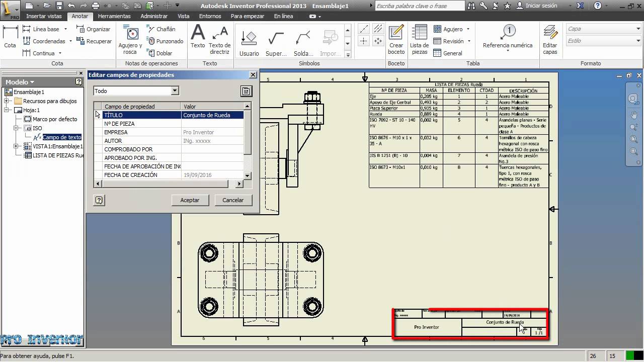Click the search keyword input field
This screenshot has height=362, width=644.
(420, 6)
